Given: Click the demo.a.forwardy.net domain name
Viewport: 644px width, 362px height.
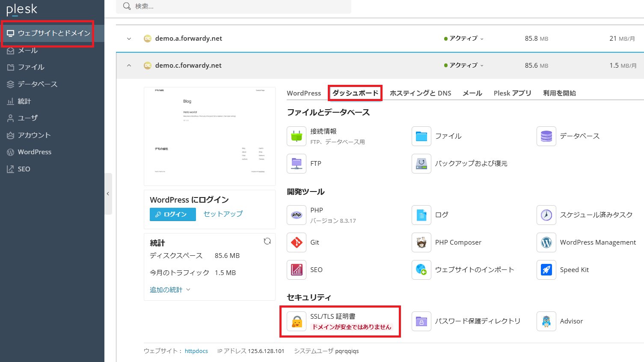Looking at the screenshot, I should (x=189, y=39).
